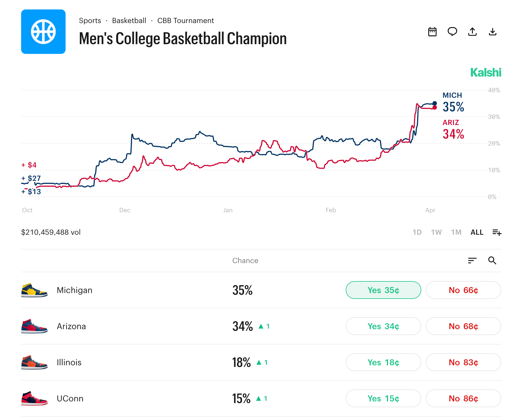The image size is (523, 420).
Task: Open the sort filter icon
Action: (472, 261)
